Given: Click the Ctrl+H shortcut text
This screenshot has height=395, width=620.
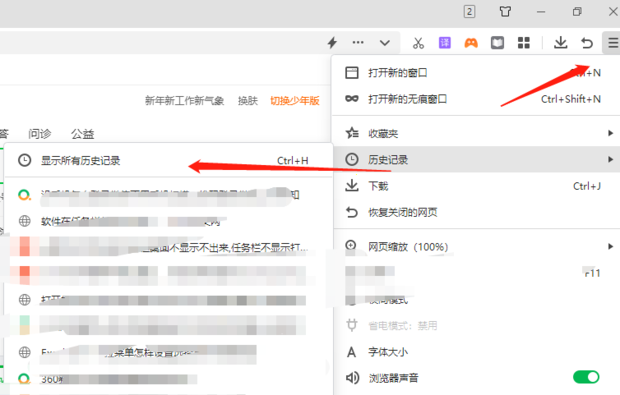Looking at the screenshot, I should pos(293,161).
